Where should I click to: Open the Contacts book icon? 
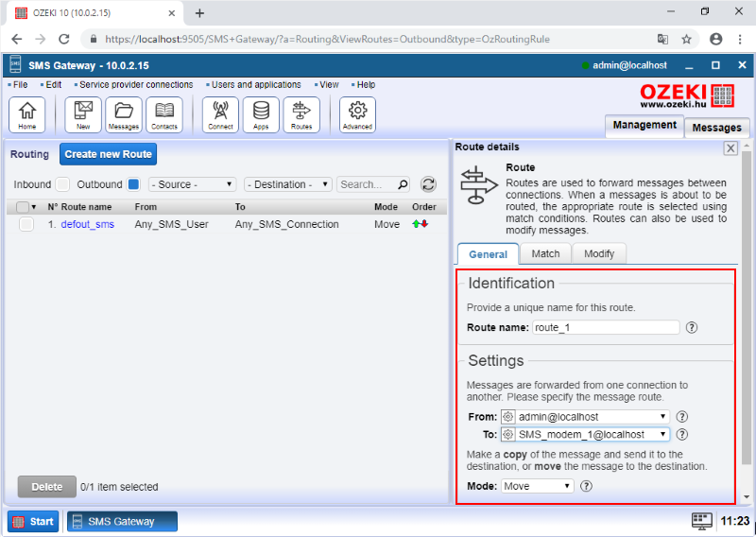163,114
